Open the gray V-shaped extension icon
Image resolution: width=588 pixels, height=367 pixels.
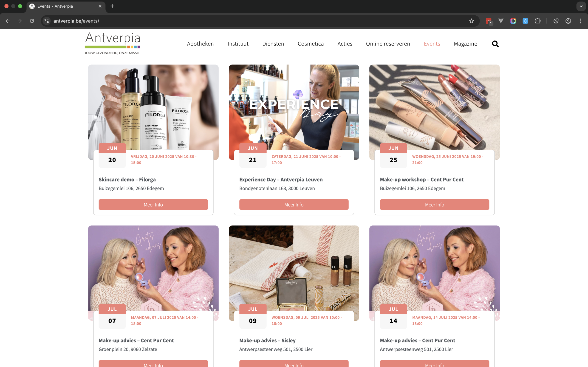501,21
